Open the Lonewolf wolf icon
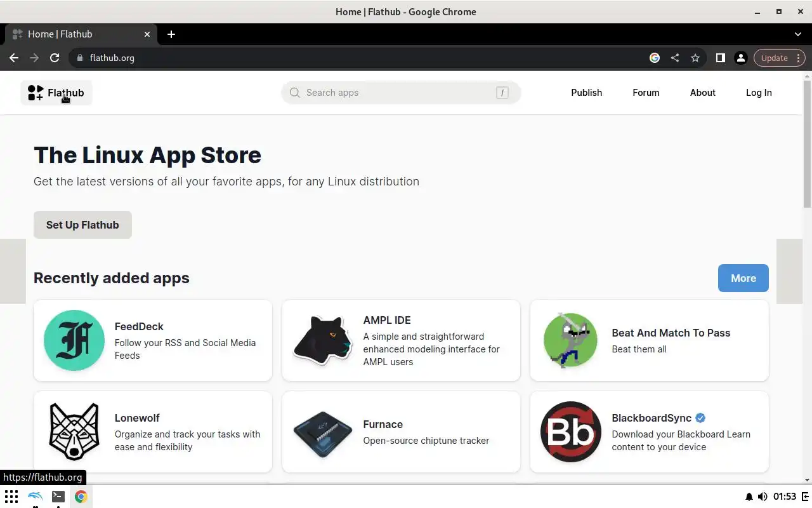The height and width of the screenshot is (508, 812). click(74, 432)
